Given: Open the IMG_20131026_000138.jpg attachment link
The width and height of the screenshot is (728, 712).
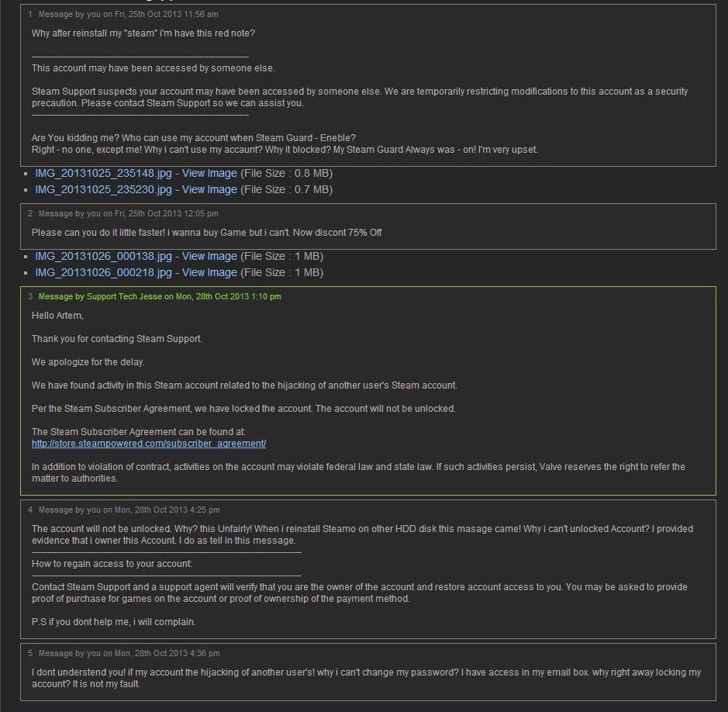Looking at the screenshot, I should 104,257.
